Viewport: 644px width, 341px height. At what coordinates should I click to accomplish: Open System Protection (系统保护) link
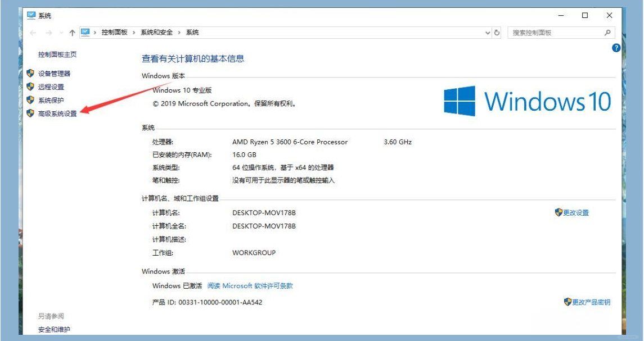(x=51, y=100)
